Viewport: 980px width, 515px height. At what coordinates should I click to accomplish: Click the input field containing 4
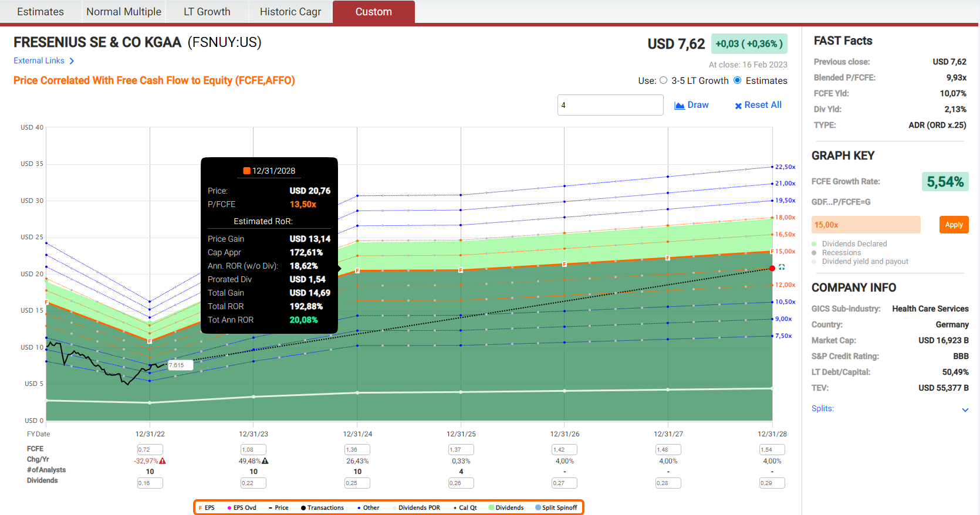point(610,105)
